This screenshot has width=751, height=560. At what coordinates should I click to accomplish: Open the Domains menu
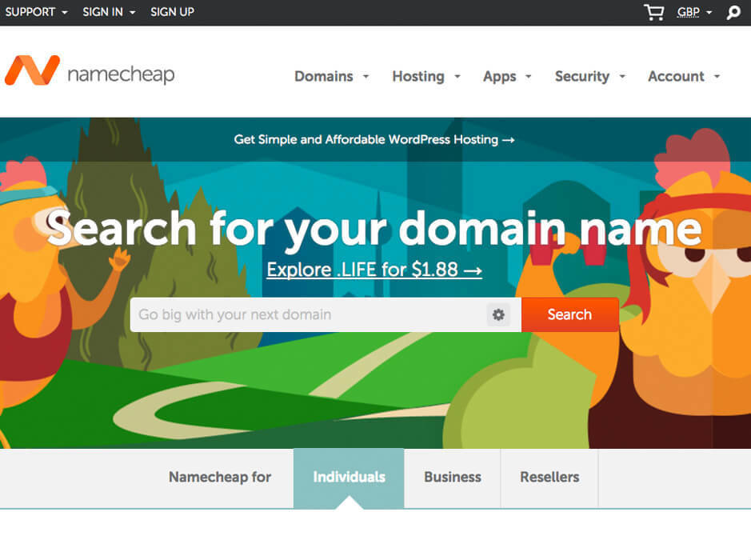(x=331, y=76)
